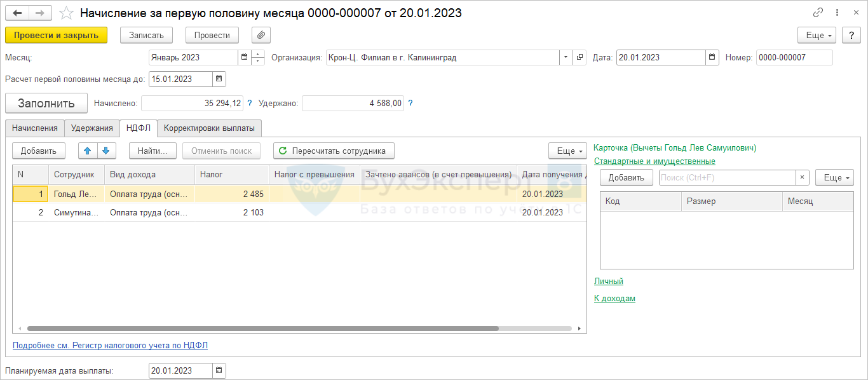Screen dimensions: 868x380
Task: Switch to the Начисления tab
Action: tap(35, 128)
